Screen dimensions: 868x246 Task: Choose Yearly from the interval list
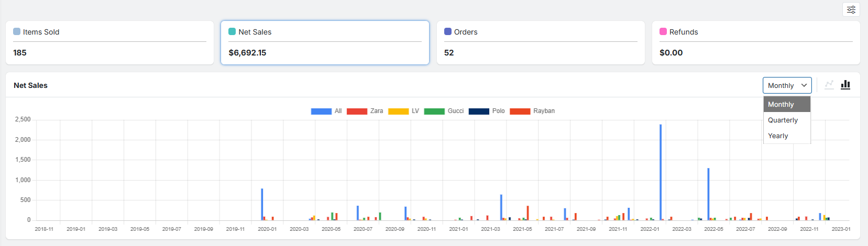(778, 136)
